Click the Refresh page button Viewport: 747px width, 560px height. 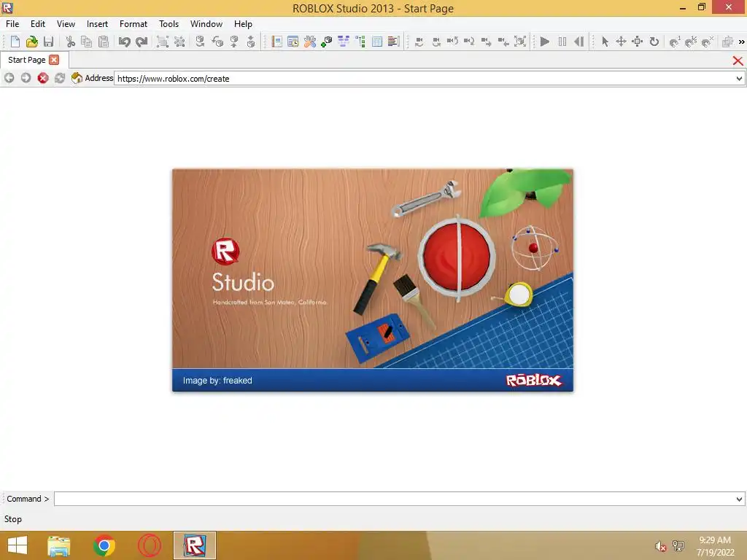click(60, 78)
